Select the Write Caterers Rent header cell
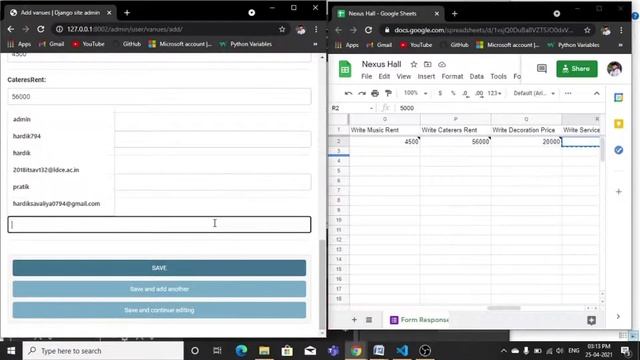 [x=456, y=130]
